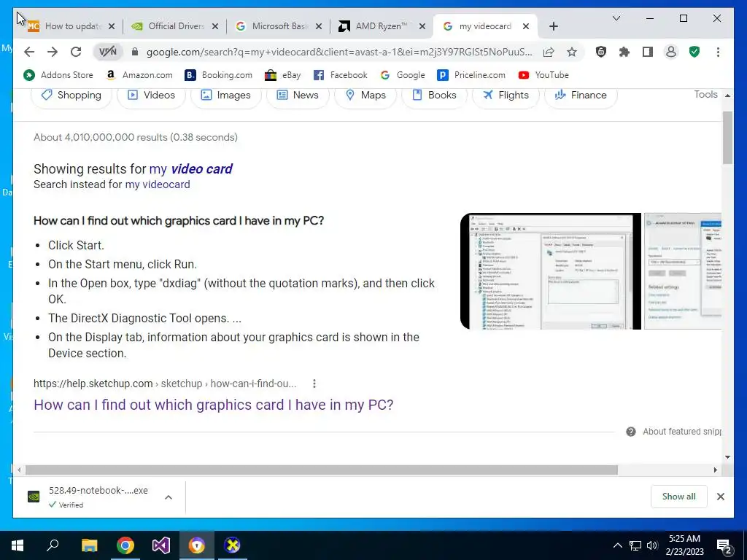Open the three-dot browser menu
The height and width of the screenshot is (560, 747).
(718, 52)
